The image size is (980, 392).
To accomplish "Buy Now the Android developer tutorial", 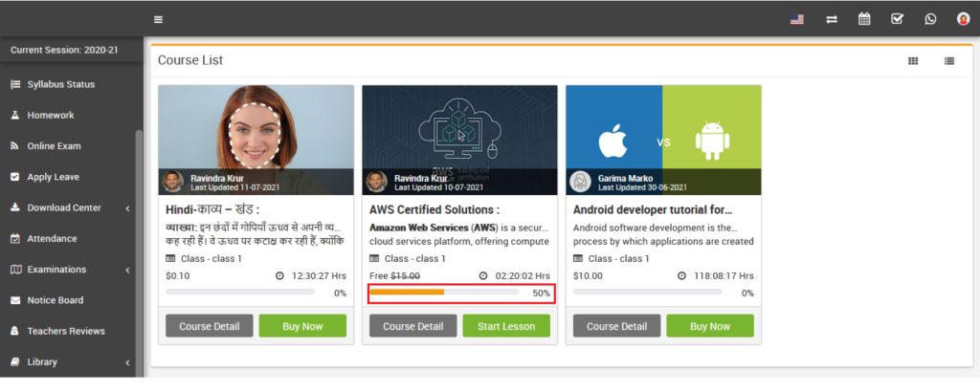I will tap(710, 326).
